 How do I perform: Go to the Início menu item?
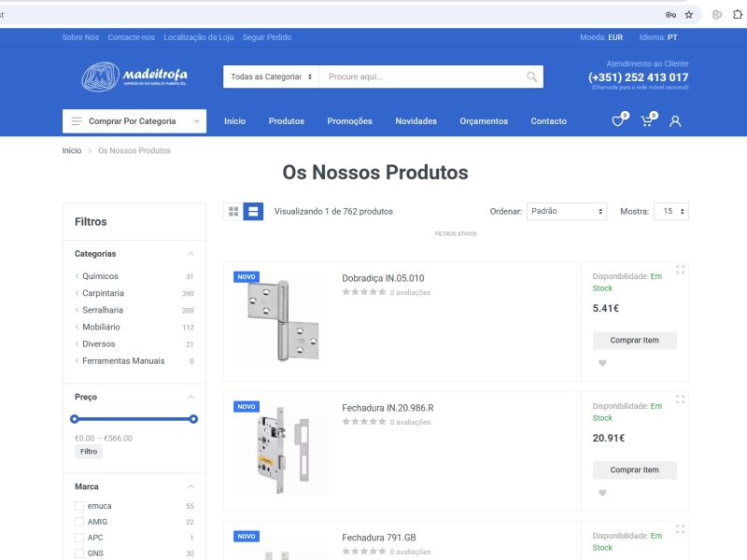click(235, 121)
